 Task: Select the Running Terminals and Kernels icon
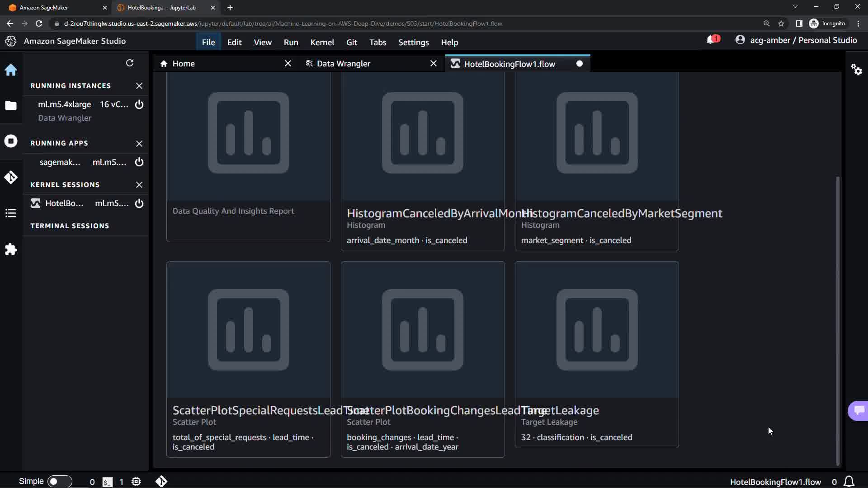11,141
